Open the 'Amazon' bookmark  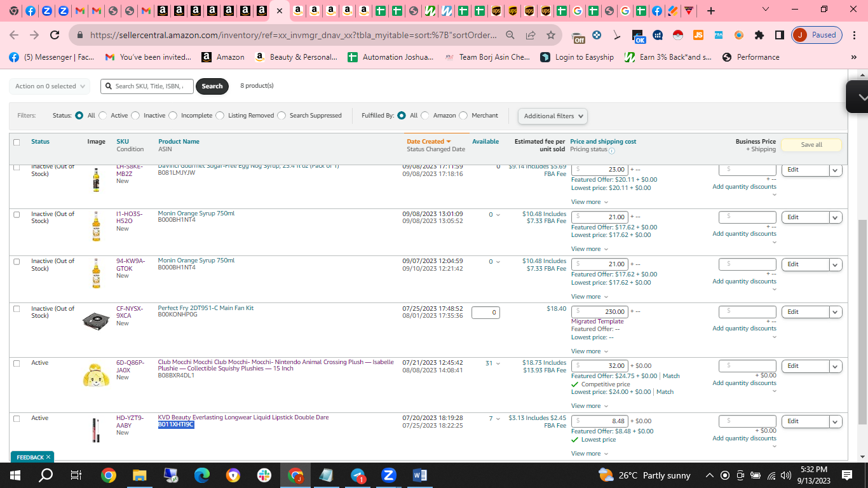223,57
